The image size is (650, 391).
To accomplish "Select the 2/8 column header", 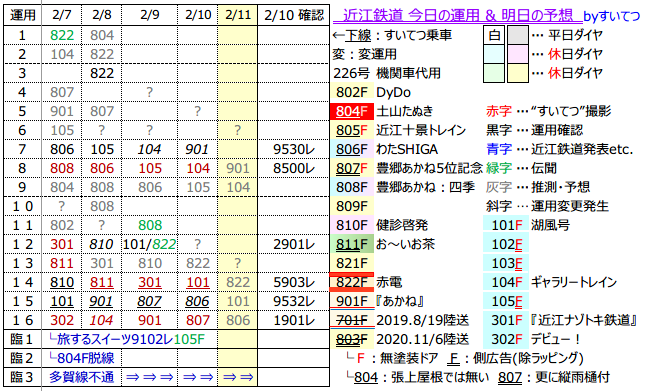I will (x=102, y=15).
